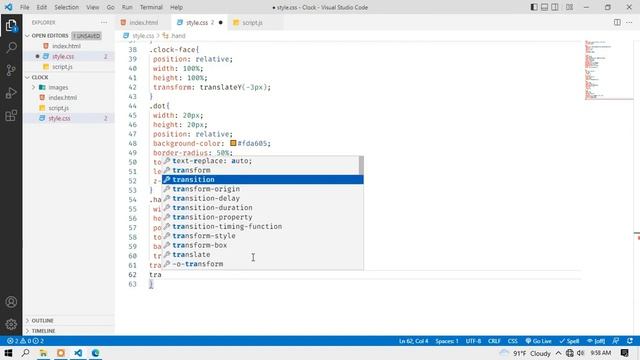
Task: Open index.html under Open Editors
Action: pos(66,46)
